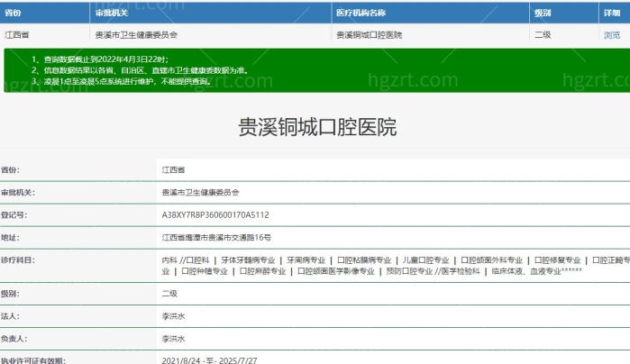This screenshot has width=630, height=364.
Task: Click the 地址: label
Action: coord(10,238)
